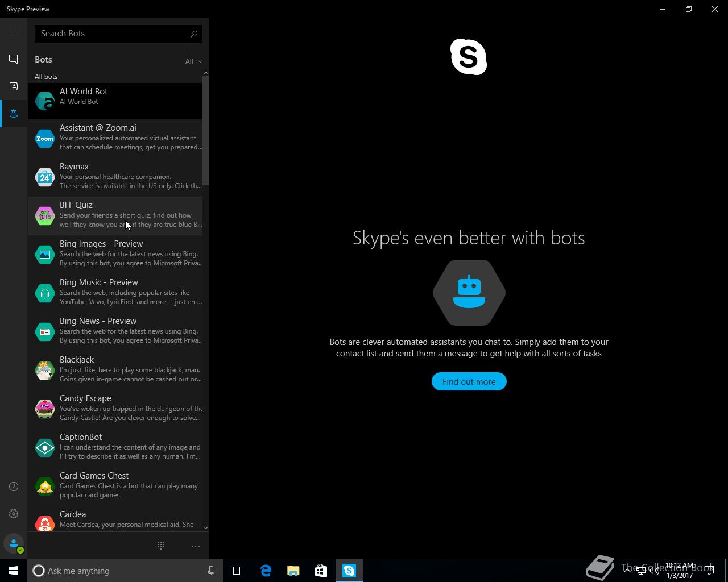The image size is (728, 582).
Task: Open recent conversations chat icon
Action: pos(13,59)
